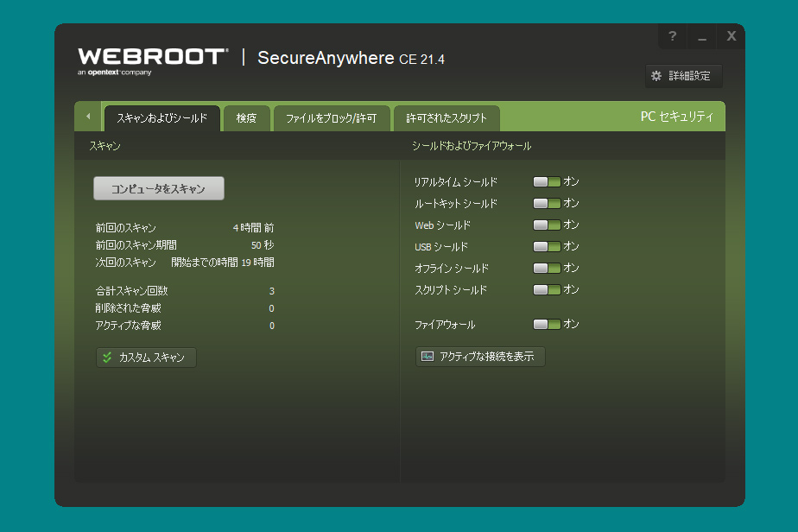Open the help question mark icon
Viewport: 798px width, 532px height.
672,36
